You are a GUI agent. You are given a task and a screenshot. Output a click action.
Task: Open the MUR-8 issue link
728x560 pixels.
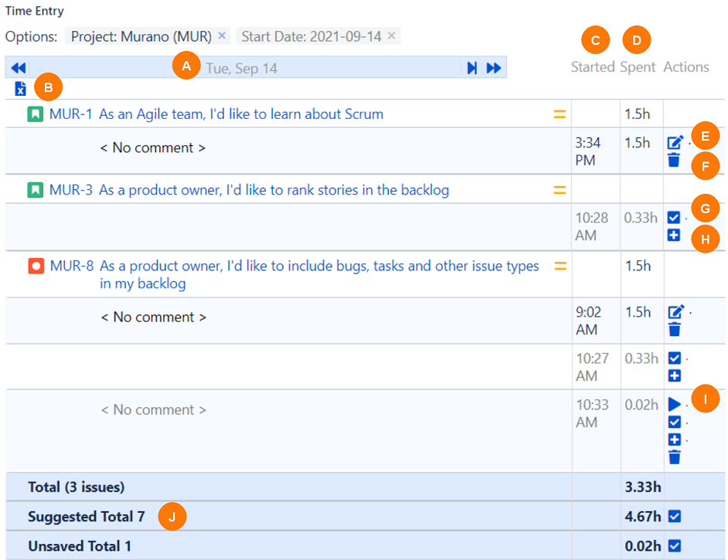tap(72, 266)
